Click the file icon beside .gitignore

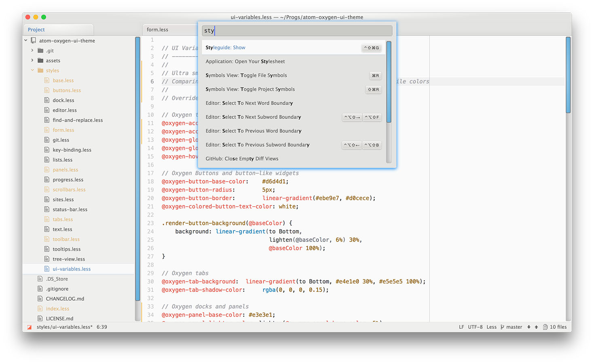[40, 289]
